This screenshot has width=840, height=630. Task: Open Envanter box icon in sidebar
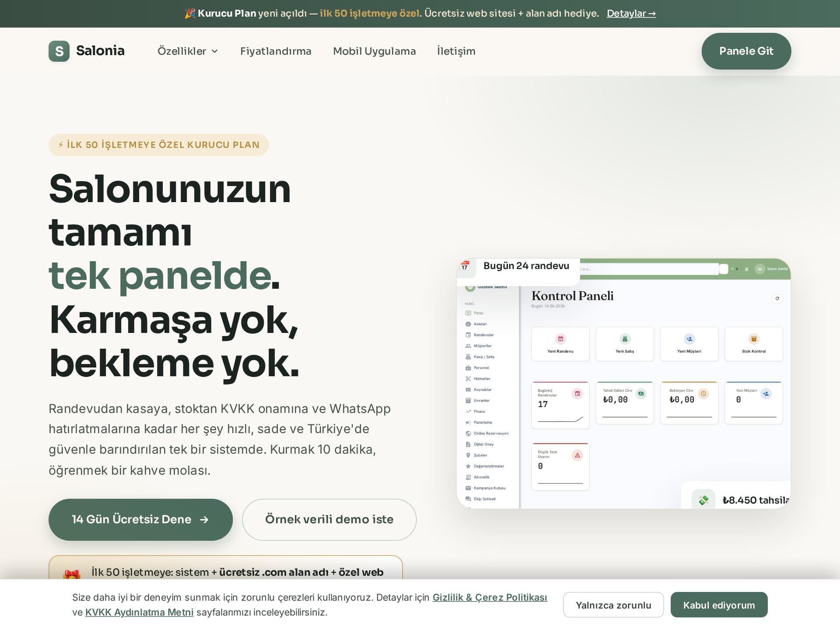click(x=468, y=401)
